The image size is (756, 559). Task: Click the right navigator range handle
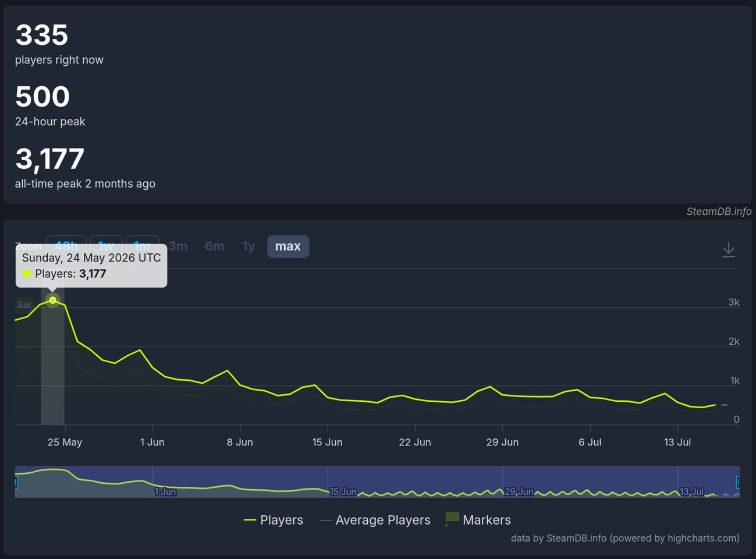coord(738,482)
